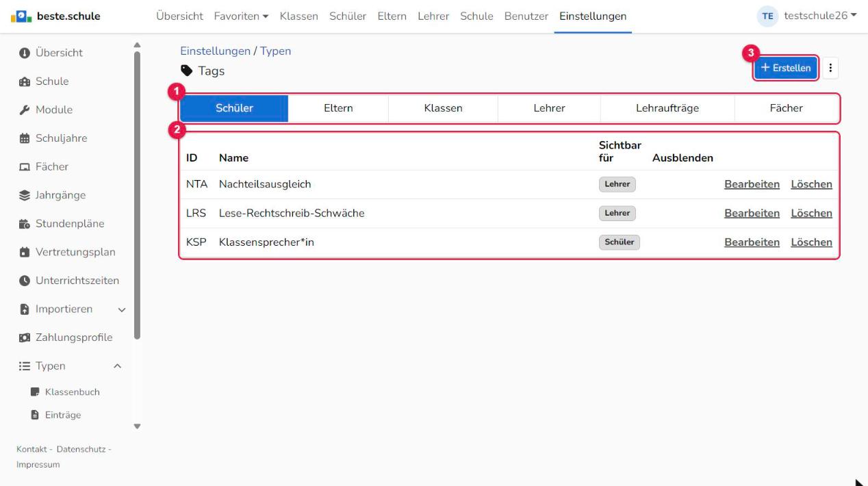
Task: Click the Schüler badge in Klassensprecher*in row
Action: [x=620, y=242]
